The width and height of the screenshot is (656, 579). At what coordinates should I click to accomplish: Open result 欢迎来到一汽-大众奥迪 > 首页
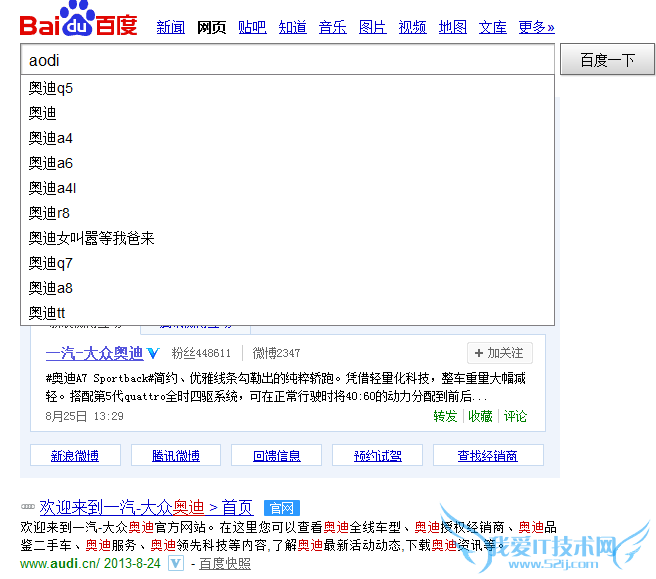click(146, 508)
